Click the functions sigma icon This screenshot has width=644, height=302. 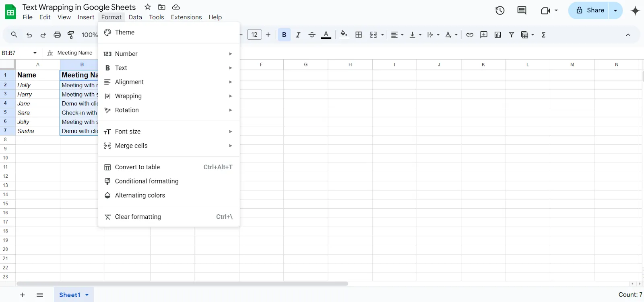click(544, 35)
